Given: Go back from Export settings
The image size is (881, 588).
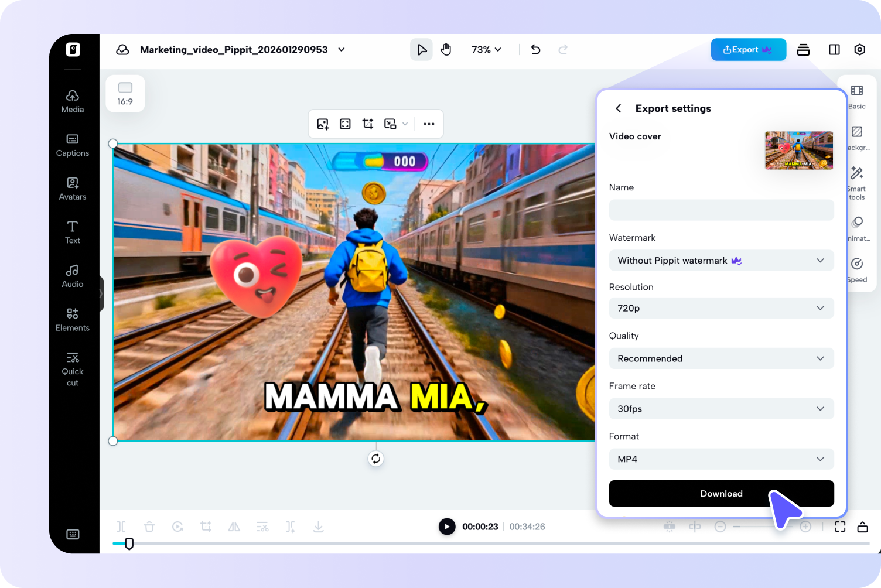Looking at the screenshot, I should click(x=619, y=108).
